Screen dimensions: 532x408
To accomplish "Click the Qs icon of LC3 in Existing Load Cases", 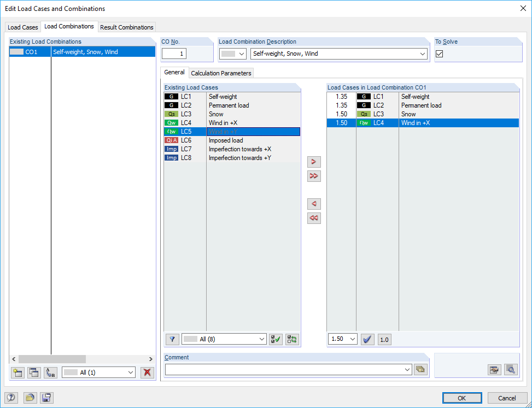I will (171, 114).
